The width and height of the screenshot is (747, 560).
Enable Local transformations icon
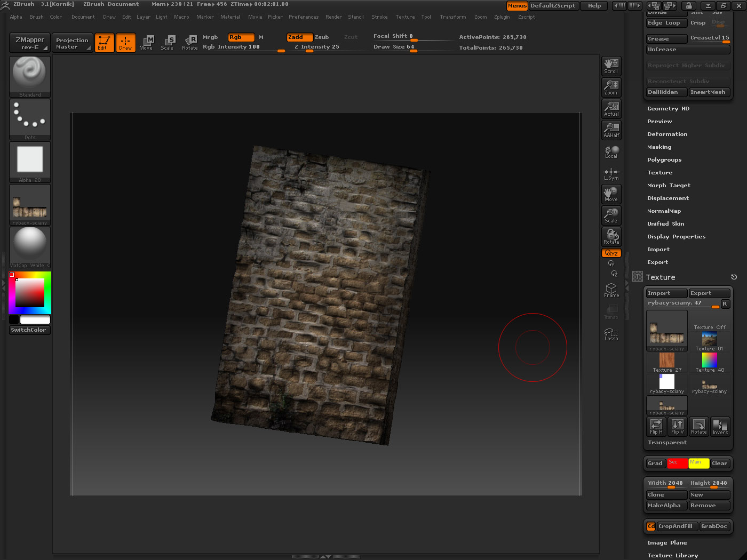point(611,152)
